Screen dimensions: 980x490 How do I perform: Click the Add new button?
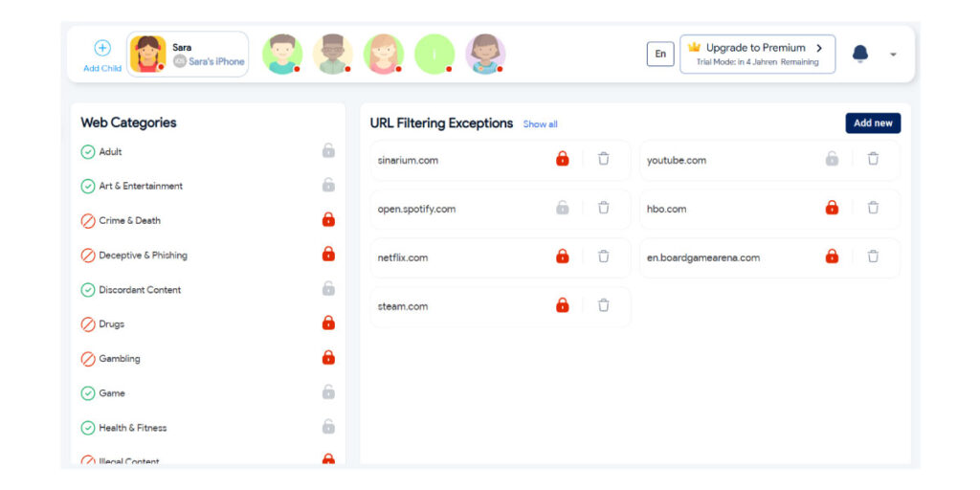(872, 123)
